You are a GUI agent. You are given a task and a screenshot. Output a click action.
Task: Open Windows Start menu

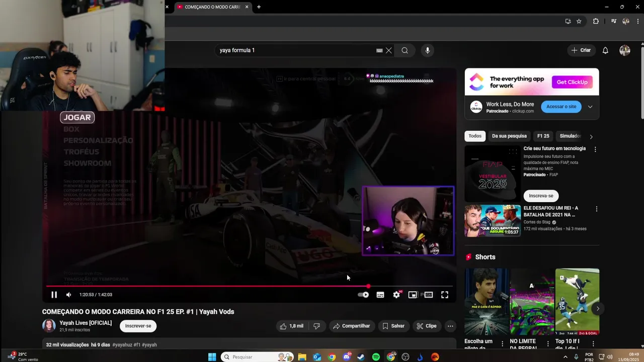click(212, 357)
